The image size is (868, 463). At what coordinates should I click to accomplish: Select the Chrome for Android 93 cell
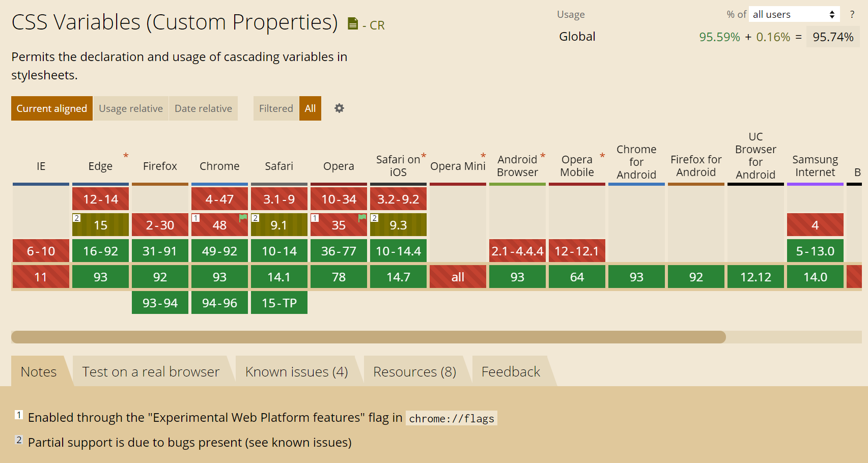pyautogui.click(x=636, y=277)
